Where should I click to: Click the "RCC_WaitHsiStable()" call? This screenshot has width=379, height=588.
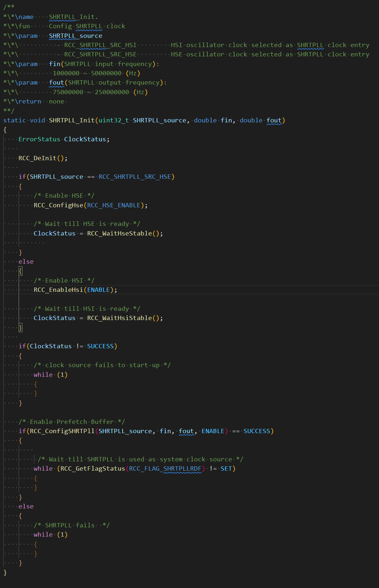point(123,318)
